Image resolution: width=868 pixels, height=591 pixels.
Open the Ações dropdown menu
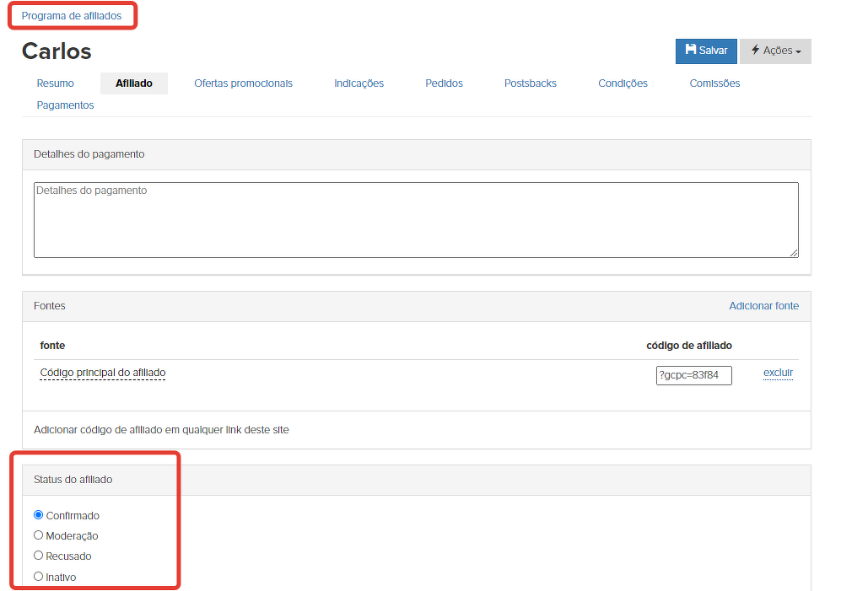point(775,51)
